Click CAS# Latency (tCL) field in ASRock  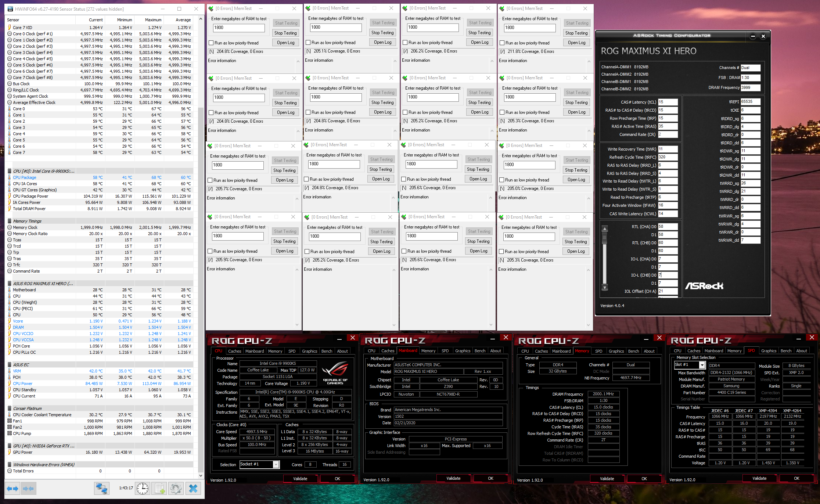tap(668, 102)
